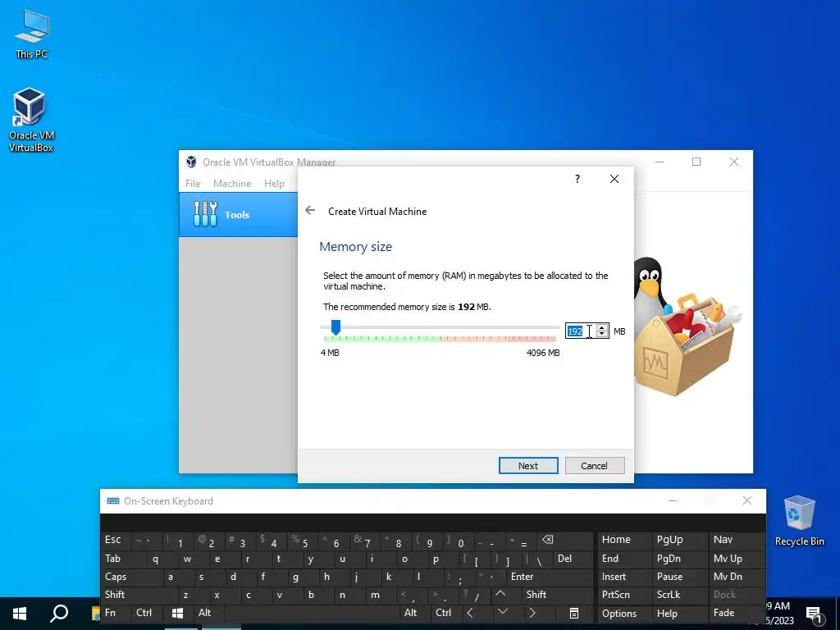Select the Tools item in VirtualBox sidebar
The height and width of the screenshot is (630, 840).
238,214
